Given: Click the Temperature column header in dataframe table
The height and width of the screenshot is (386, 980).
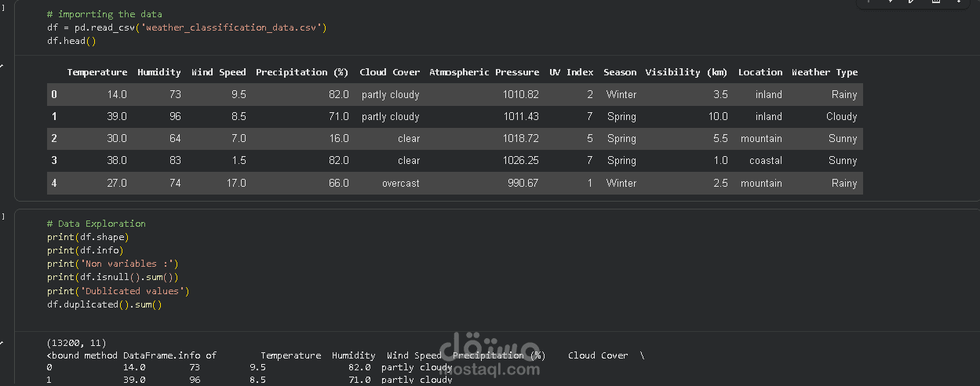Looking at the screenshot, I should 97,72.
